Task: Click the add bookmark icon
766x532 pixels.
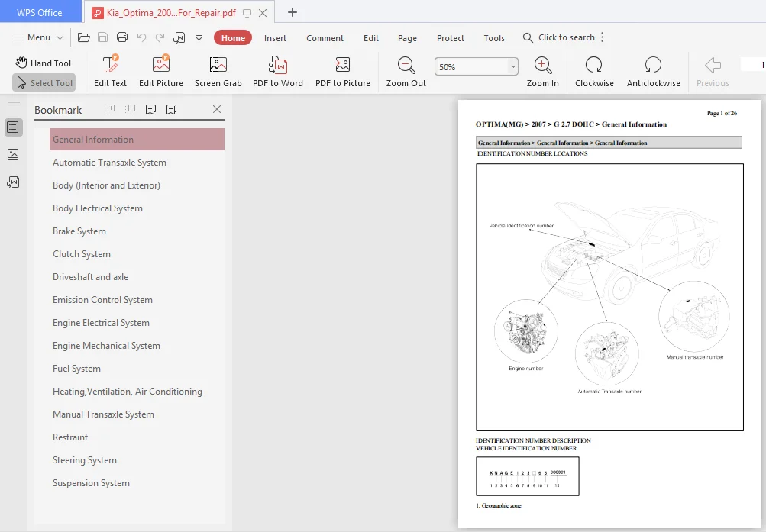Action: pos(151,109)
